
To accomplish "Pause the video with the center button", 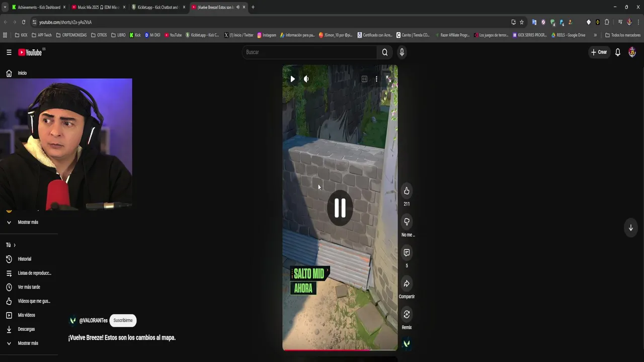I will (340, 208).
